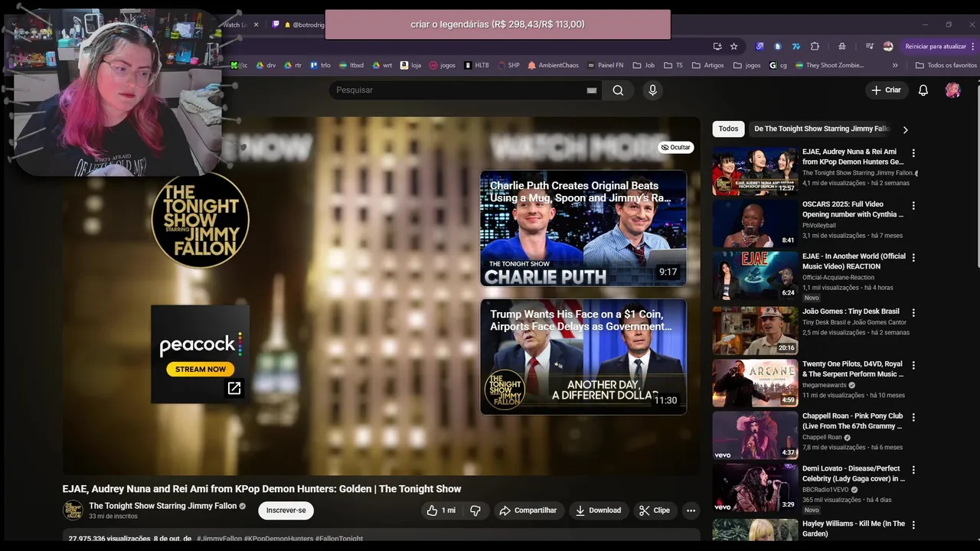Click The Tonight Show channel avatar

[x=73, y=510]
